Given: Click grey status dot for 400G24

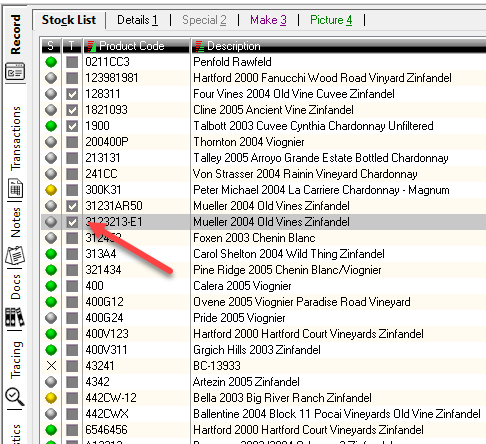Looking at the screenshot, I should point(51,318).
